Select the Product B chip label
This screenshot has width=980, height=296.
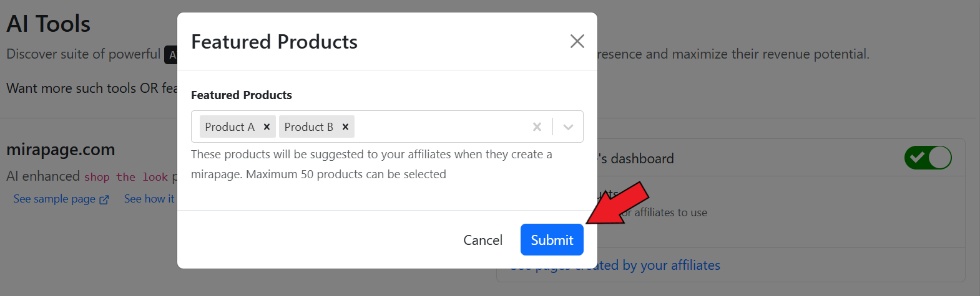pos(308,127)
